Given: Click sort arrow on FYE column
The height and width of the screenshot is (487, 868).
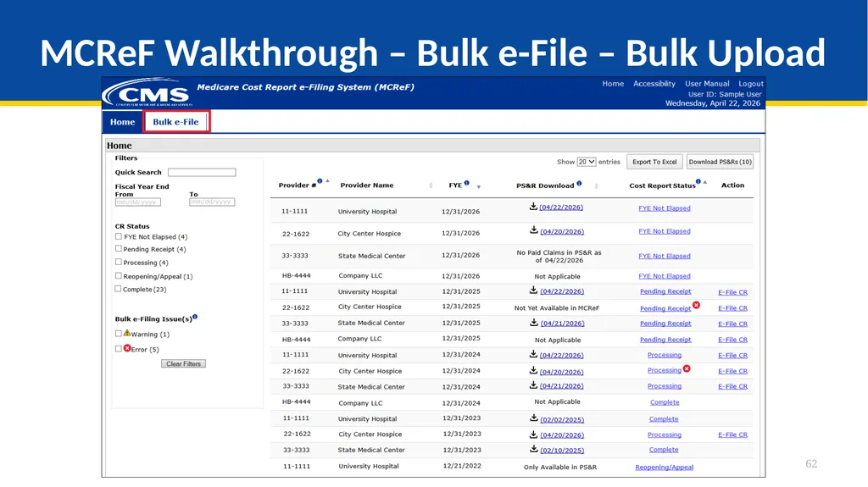Looking at the screenshot, I should point(479,187).
